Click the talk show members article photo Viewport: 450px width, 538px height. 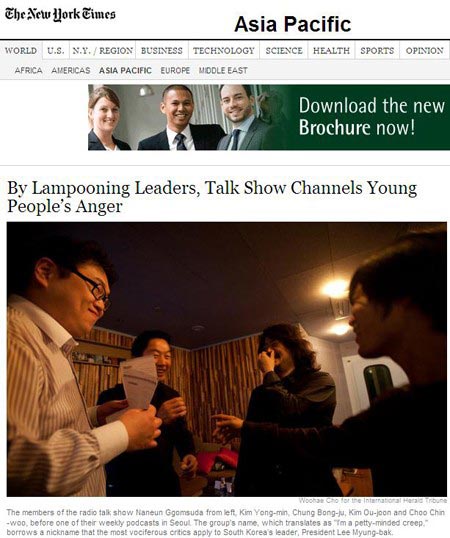tap(227, 359)
